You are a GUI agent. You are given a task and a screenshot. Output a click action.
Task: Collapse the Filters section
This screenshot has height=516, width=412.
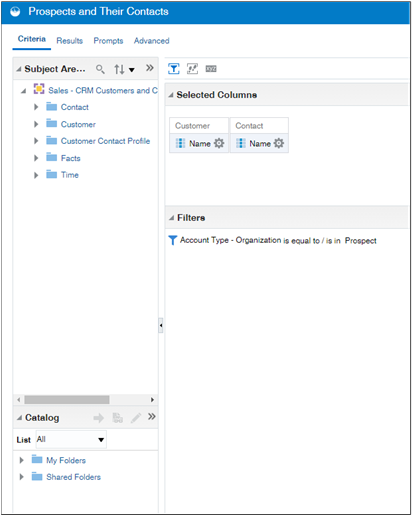[171, 218]
